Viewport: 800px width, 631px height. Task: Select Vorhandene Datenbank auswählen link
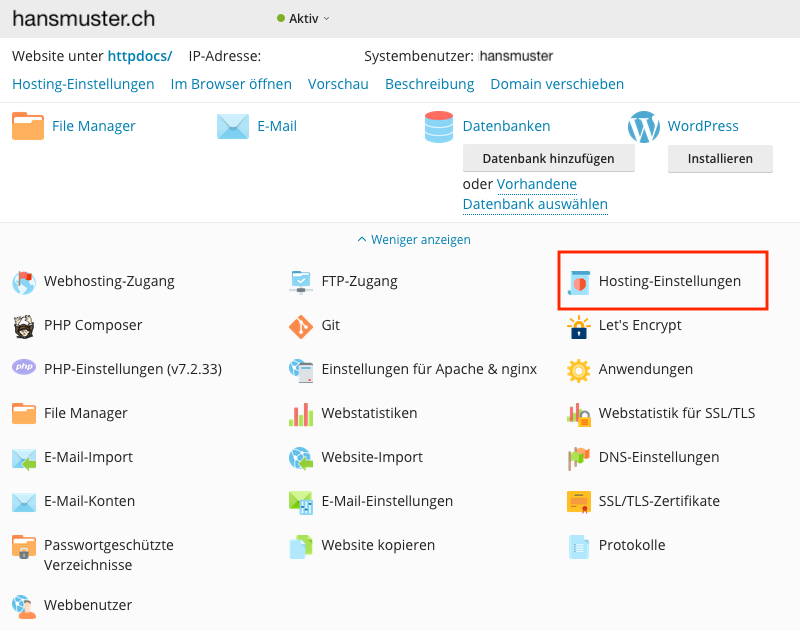(535, 195)
